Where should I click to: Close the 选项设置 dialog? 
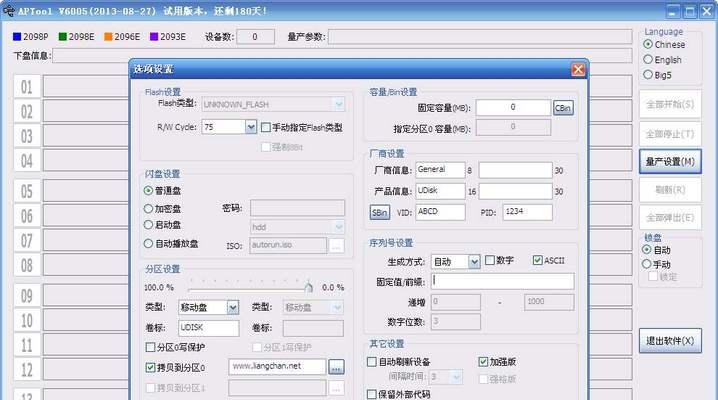coord(578,69)
